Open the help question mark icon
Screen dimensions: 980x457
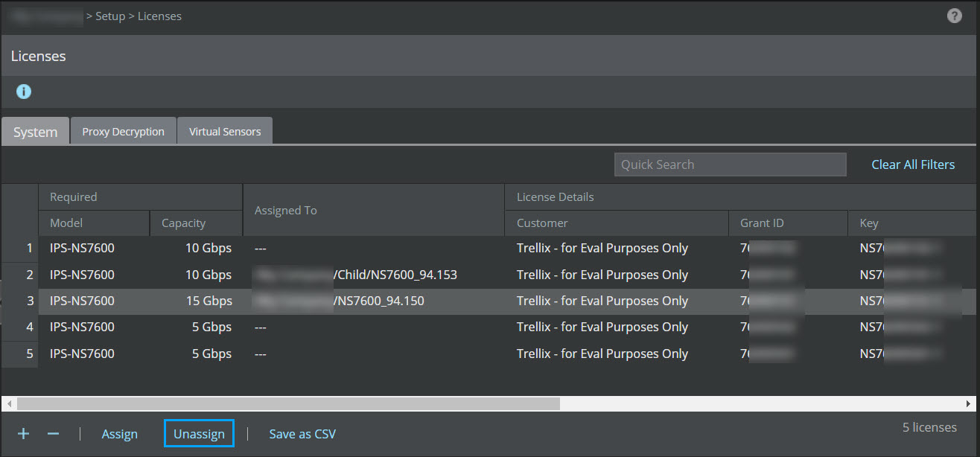point(954,16)
